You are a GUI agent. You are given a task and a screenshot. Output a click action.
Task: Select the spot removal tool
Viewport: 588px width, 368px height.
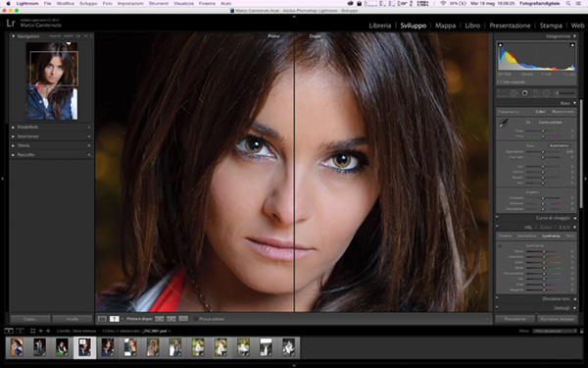514,93
